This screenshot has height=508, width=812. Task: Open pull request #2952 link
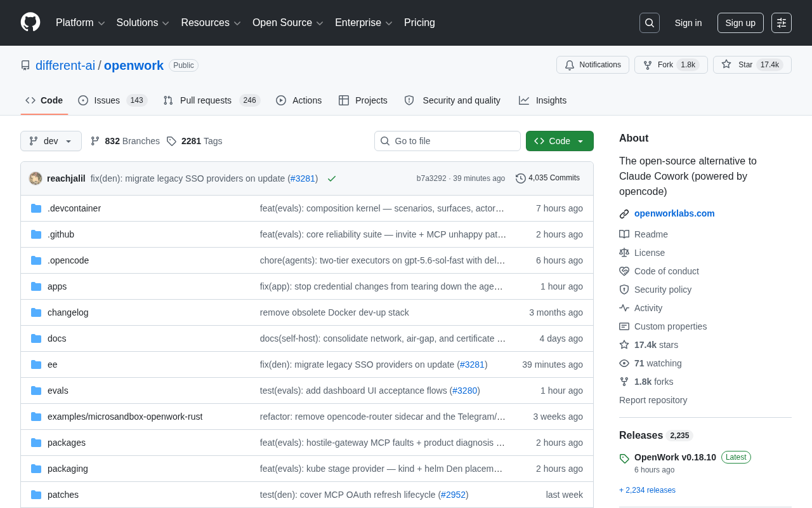[x=454, y=495]
